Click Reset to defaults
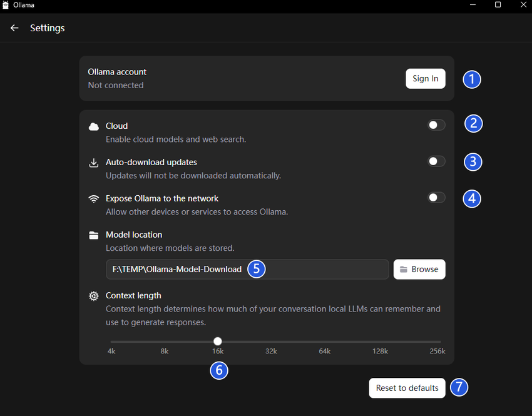Image resolution: width=532 pixels, height=416 pixels. tap(407, 388)
